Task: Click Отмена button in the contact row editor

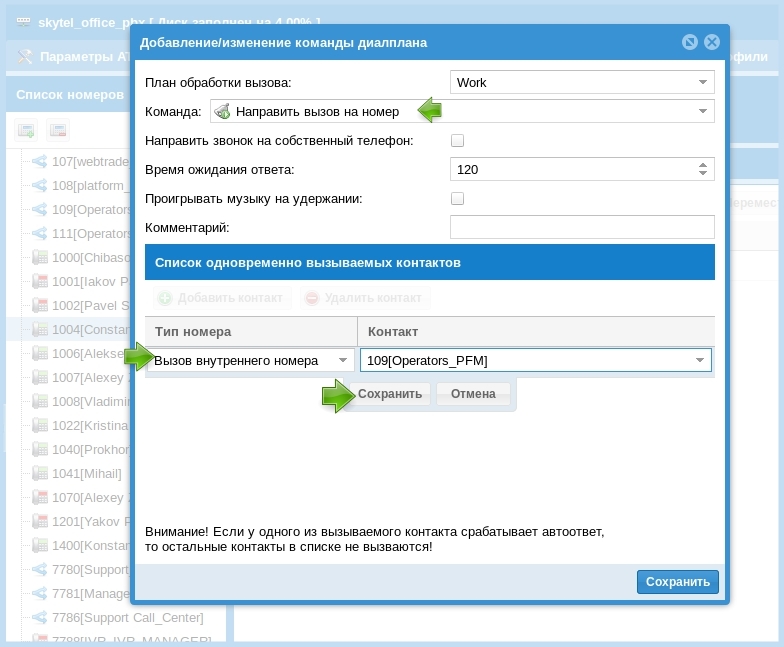Action: pos(473,394)
